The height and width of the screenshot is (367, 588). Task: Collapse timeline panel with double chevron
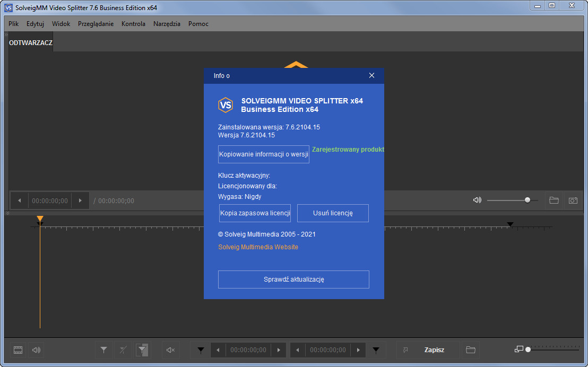7,213
